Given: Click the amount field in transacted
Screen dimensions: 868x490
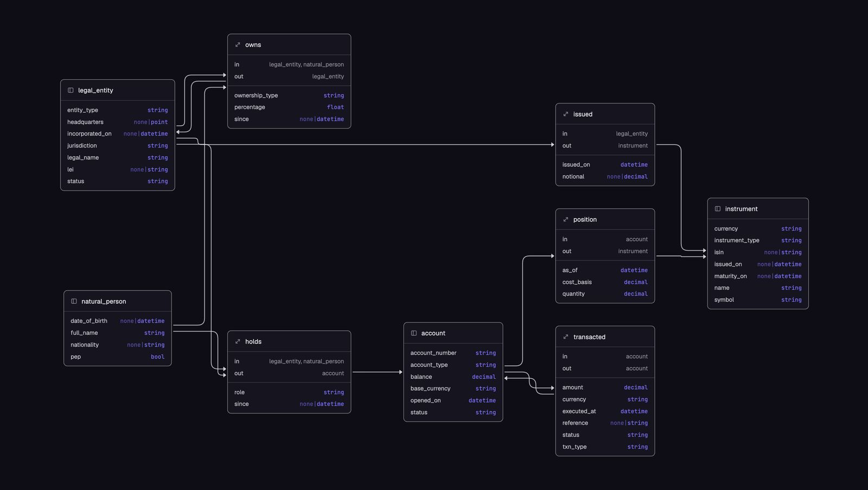Looking at the screenshot, I should point(605,387).
